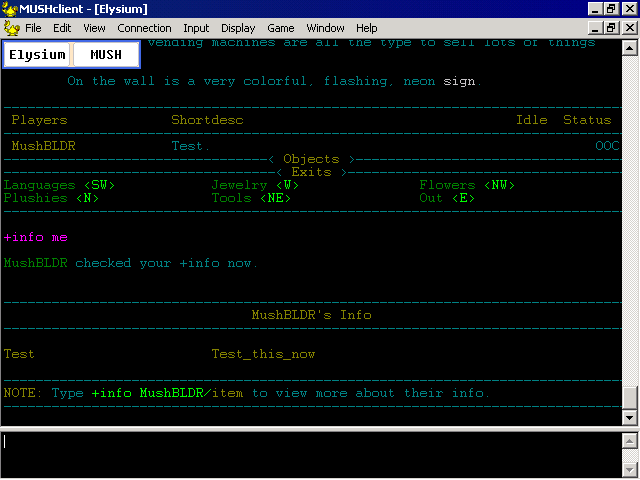Click output scrollbar down arrow

click(x=629, y=418)
